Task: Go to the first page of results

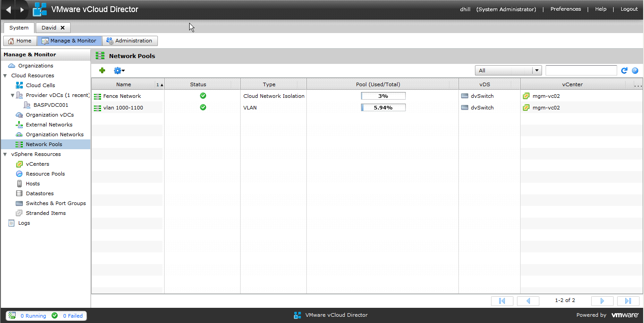Action: click(502, 301)
